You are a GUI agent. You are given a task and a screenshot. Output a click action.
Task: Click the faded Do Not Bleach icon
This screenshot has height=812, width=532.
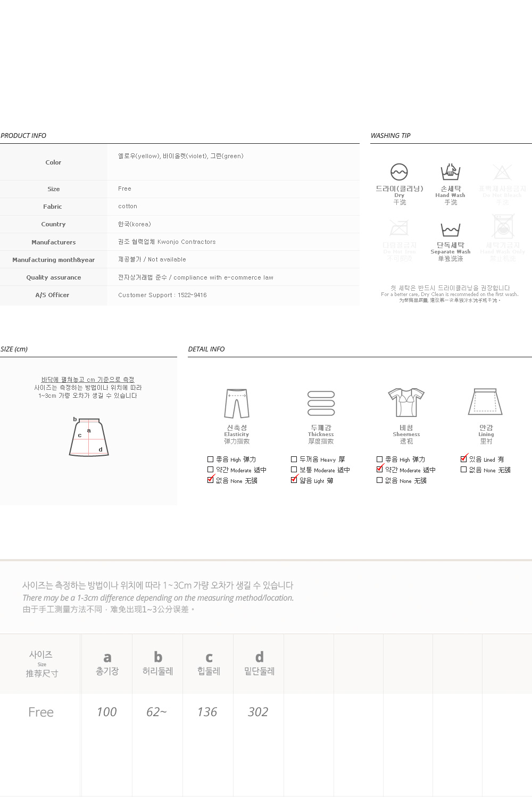[x=502, y=172]
